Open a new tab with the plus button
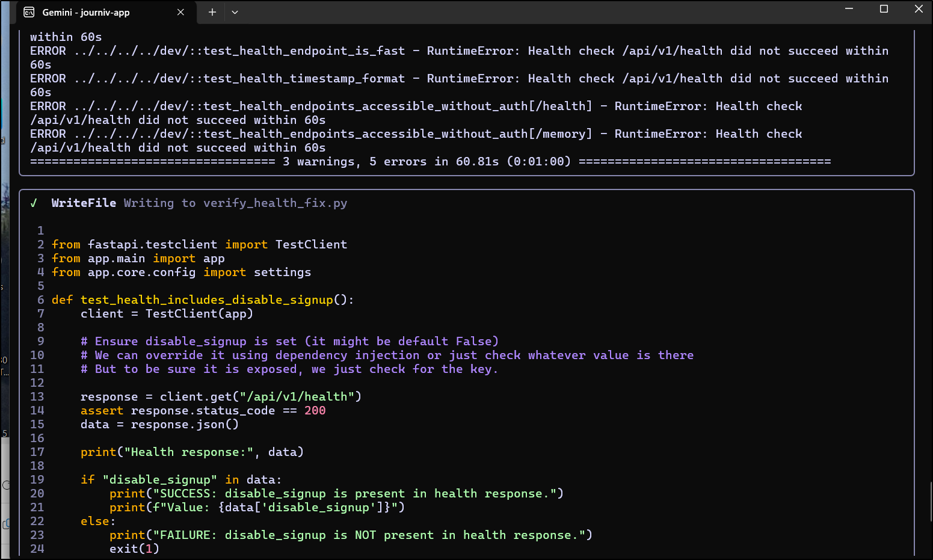The width and height of the screenshot is (933, 560). pyautogui.click(x=212, y=12)
